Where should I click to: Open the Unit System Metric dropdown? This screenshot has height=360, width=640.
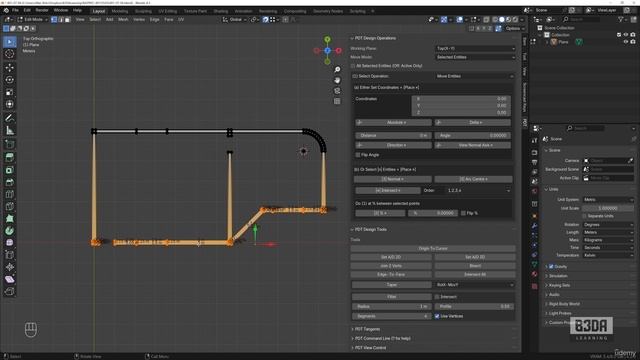608,200
